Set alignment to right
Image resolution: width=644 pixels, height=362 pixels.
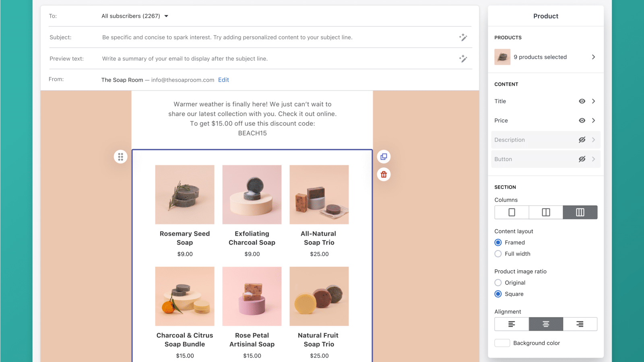pos(580,324)
